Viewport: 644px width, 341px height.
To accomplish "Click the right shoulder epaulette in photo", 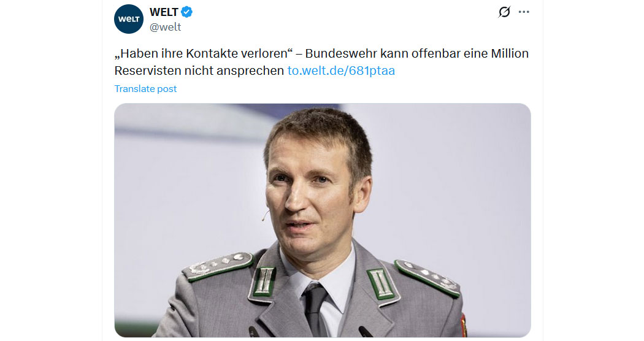I will (427, 277).
